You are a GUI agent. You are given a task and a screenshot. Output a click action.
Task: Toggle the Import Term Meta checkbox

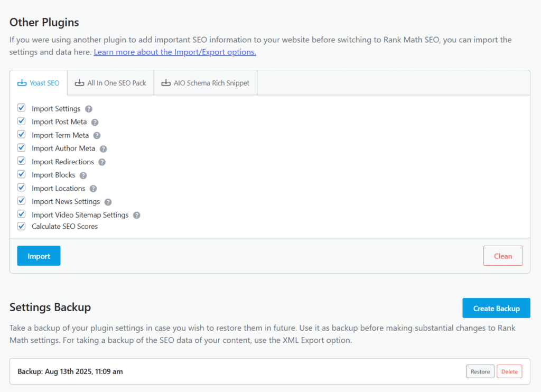(x=21, y=135)
